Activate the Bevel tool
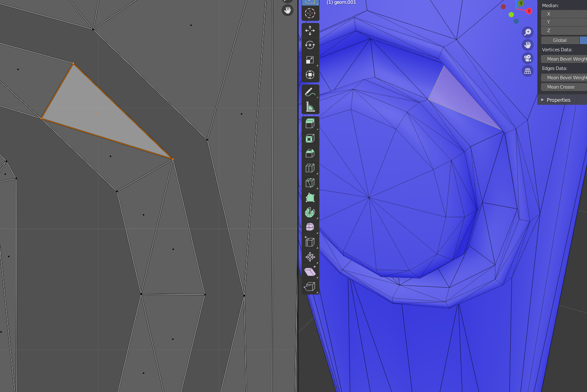 point(310,153)
